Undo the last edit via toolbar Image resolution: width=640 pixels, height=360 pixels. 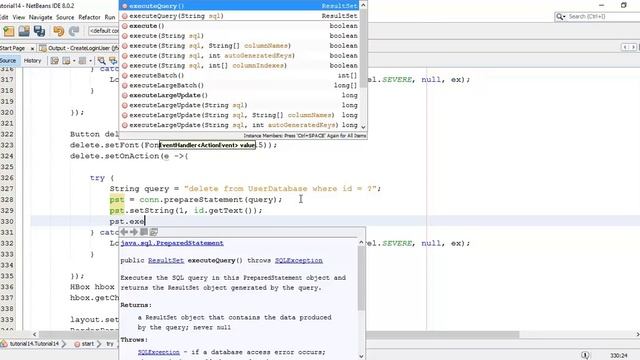pos(58,31)
